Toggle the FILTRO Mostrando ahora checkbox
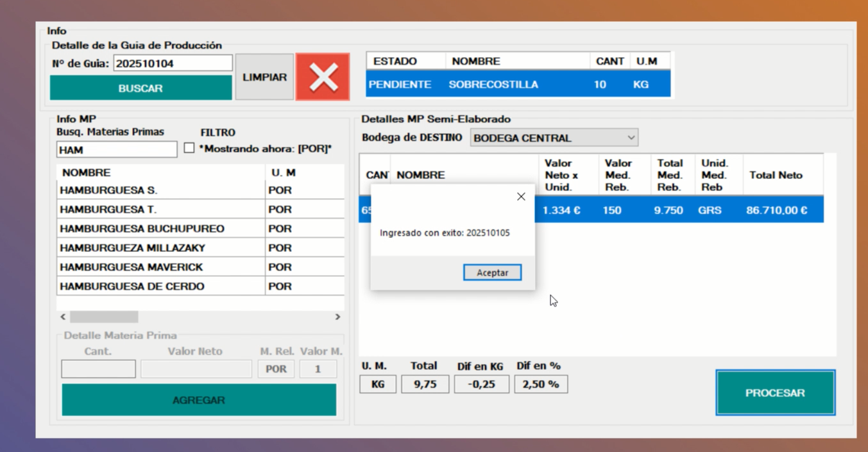The width and height of the screenshot is (868, 452). (x=189, y=148)
